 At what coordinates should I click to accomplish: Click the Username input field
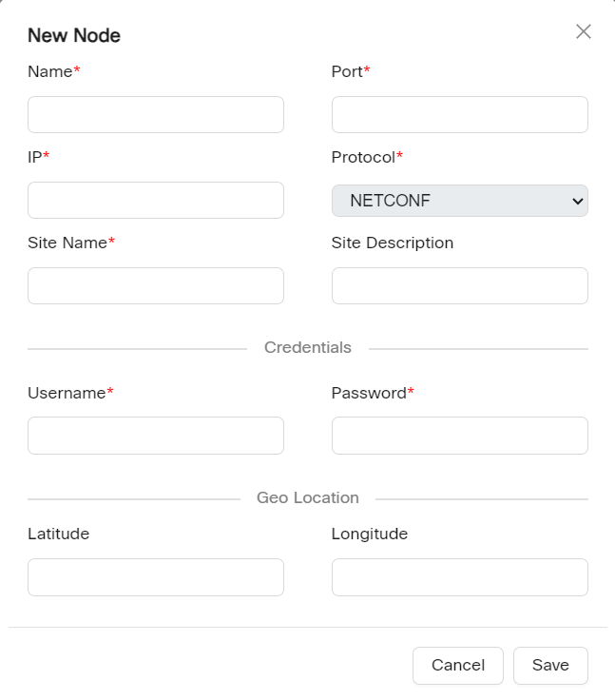point(155,435)
